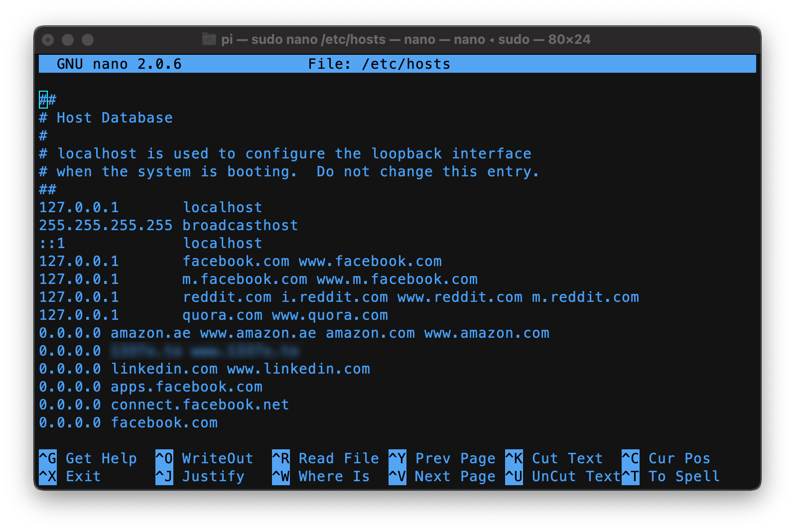
Task: Click '255.255.255.255' IP address
Action: coord(106,225)
